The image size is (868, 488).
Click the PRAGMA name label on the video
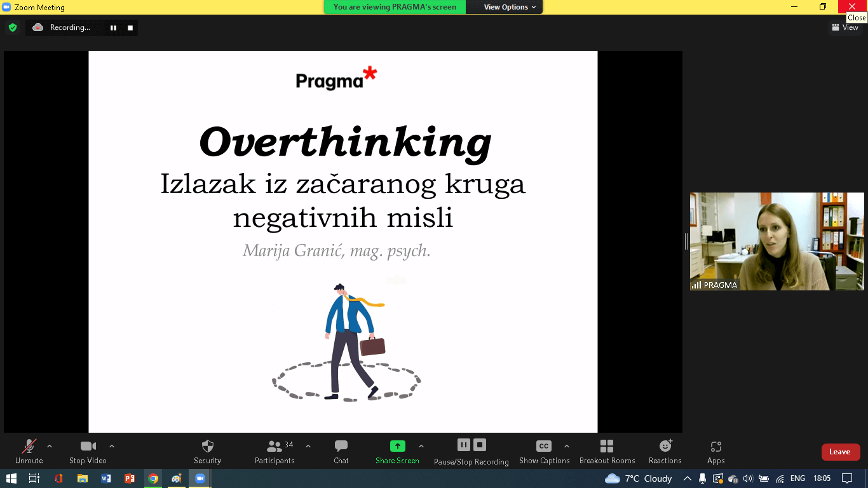721,285
